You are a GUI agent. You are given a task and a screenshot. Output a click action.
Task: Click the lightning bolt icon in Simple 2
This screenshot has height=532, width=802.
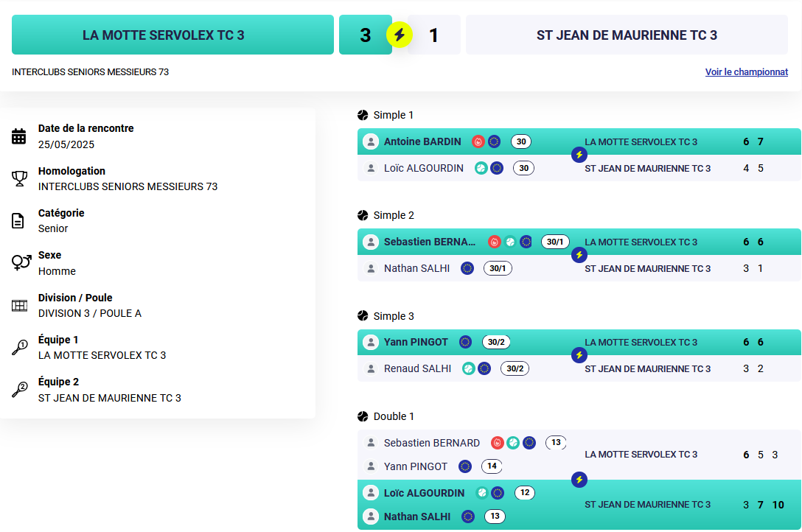pyautogui.click(x=579, y=255)
